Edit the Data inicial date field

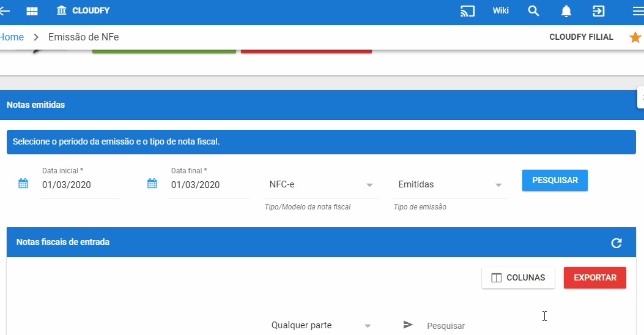(80, 185)
